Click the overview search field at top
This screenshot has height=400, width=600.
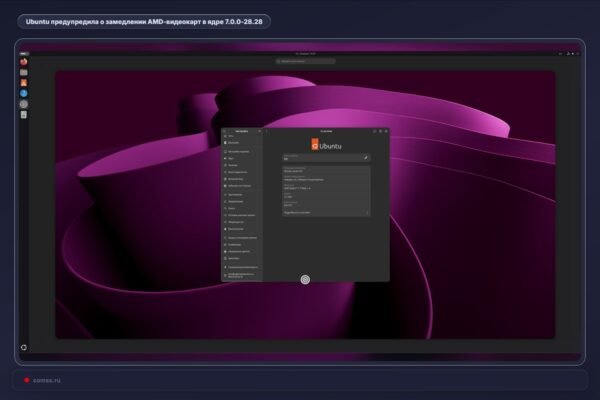click(x=305, y=61)
